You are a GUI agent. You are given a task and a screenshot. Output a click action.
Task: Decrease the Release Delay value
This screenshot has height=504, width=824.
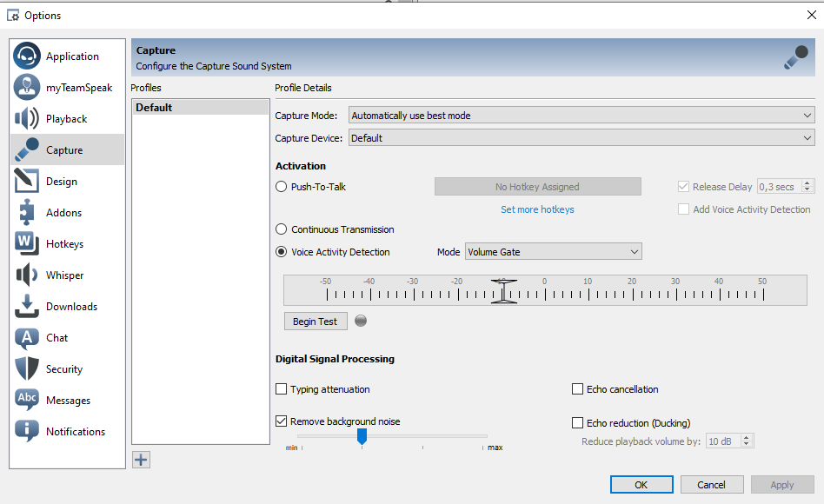coord(807,189)
